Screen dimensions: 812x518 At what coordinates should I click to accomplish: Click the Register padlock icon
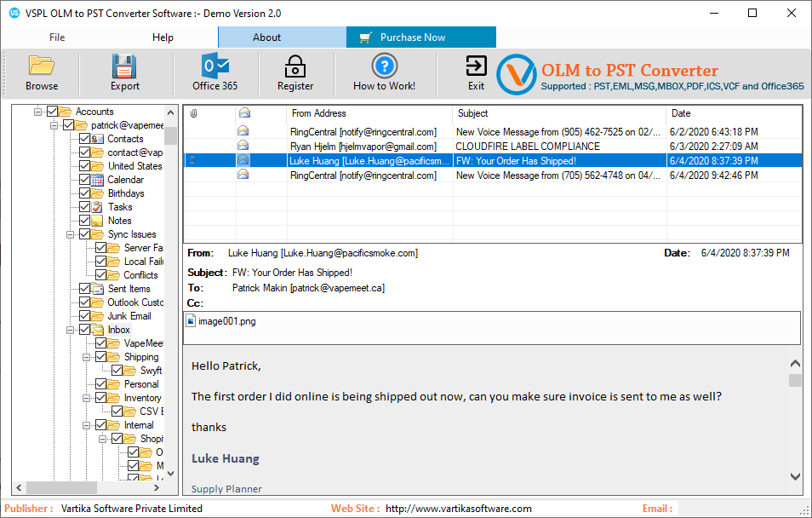(x=295, y=66)
